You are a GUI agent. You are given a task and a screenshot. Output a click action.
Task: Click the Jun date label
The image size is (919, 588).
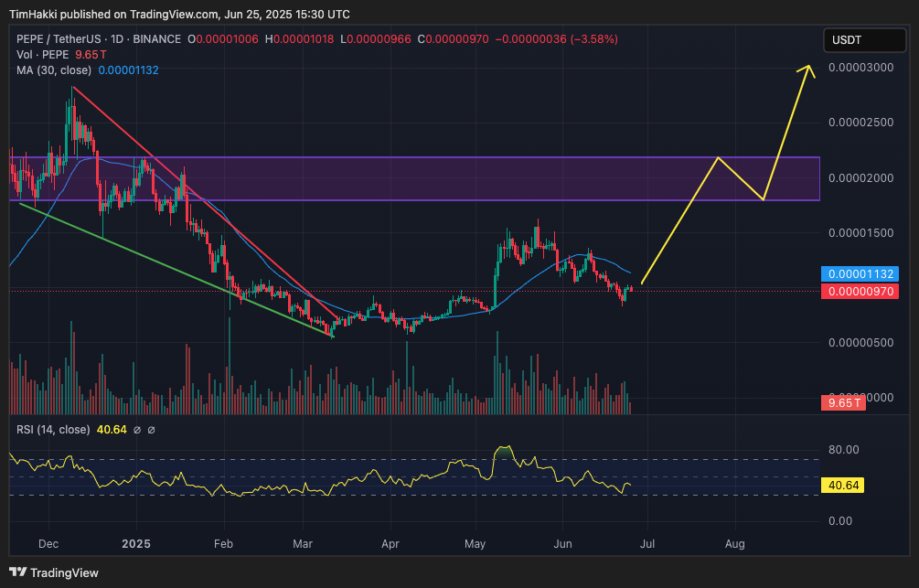[562, 544]
